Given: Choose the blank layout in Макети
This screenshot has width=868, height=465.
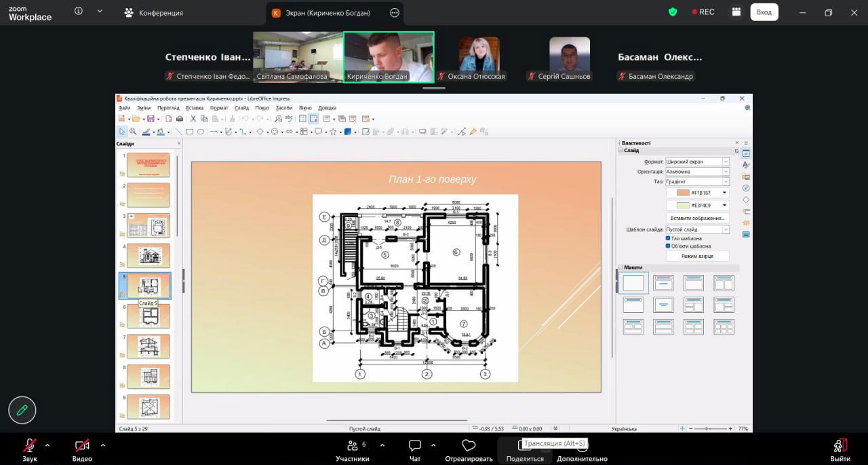Looking at the screenshot, I should [x=633, y=282].
